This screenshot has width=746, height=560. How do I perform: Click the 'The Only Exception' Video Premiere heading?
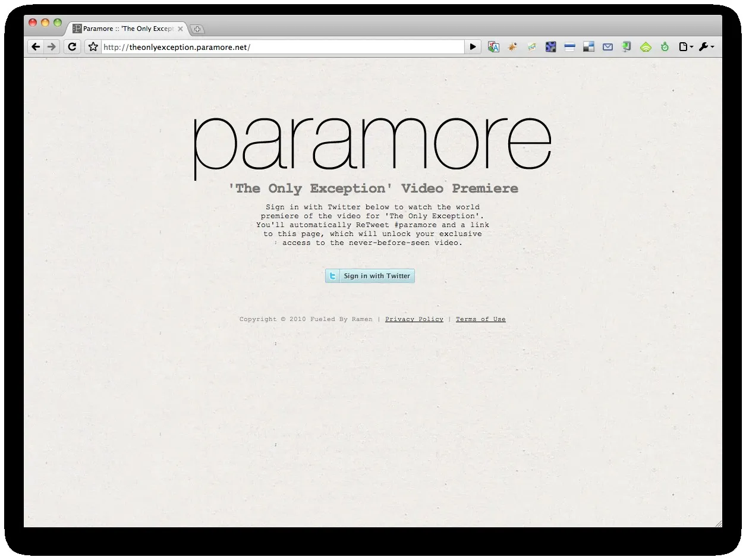click(x=373, y=188)
